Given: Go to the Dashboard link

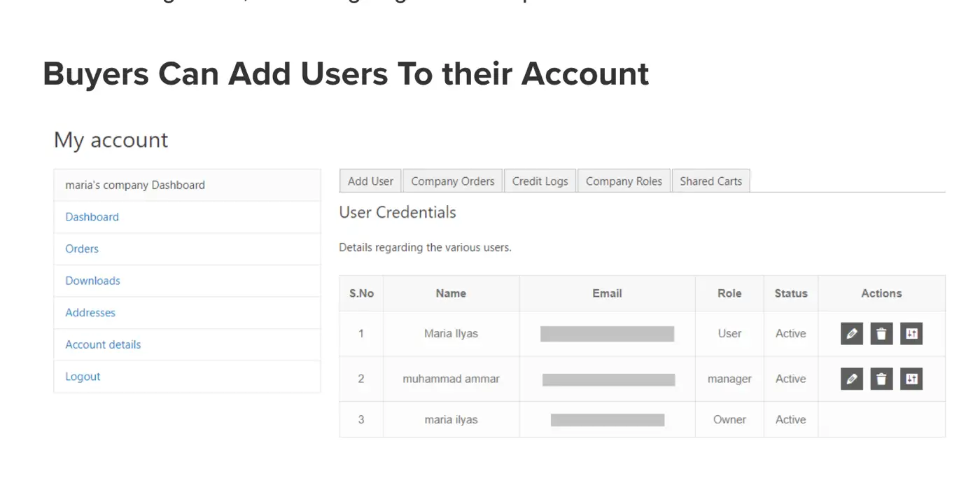Looking at the screenshot, I should 91,217.
